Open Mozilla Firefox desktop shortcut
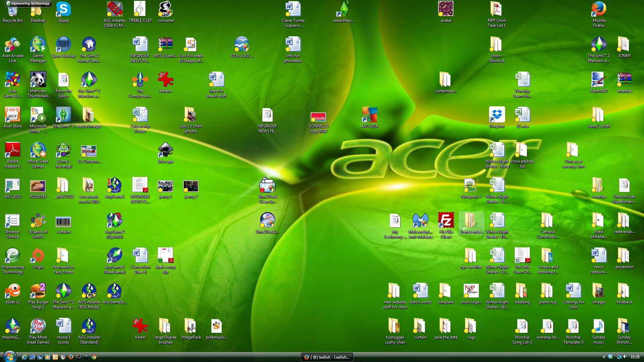644x362 pixels. 599,14
